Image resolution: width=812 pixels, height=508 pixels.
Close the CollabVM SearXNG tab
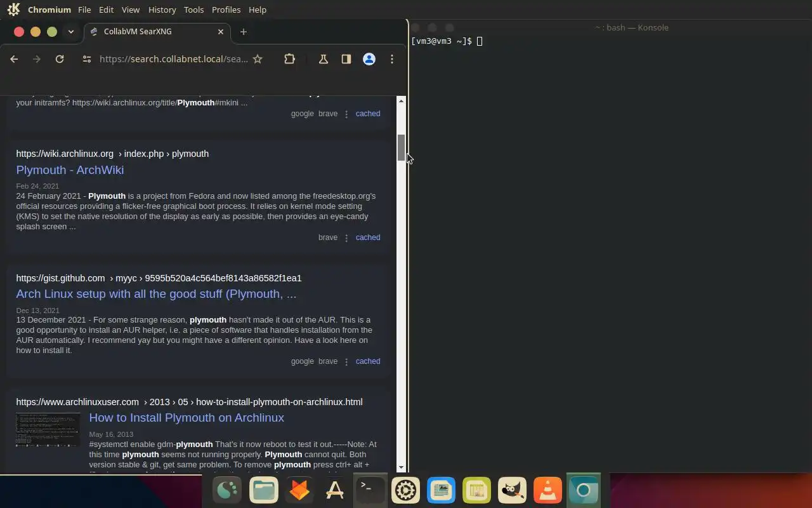coord(221,32)
